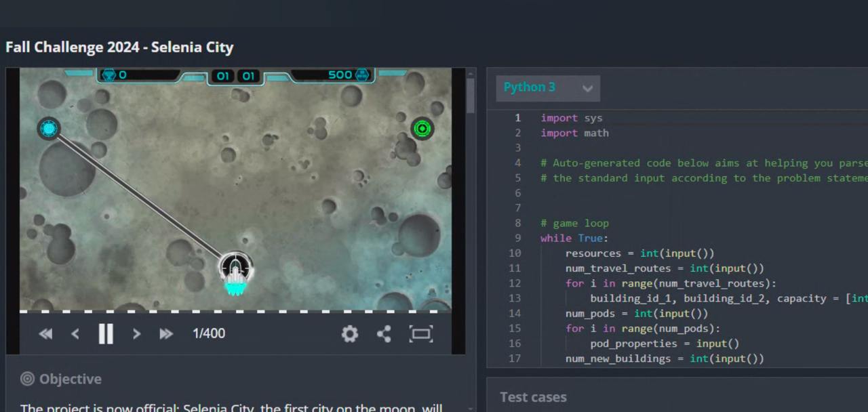Share the replay

pyautogui.click(x=384, y=333)
